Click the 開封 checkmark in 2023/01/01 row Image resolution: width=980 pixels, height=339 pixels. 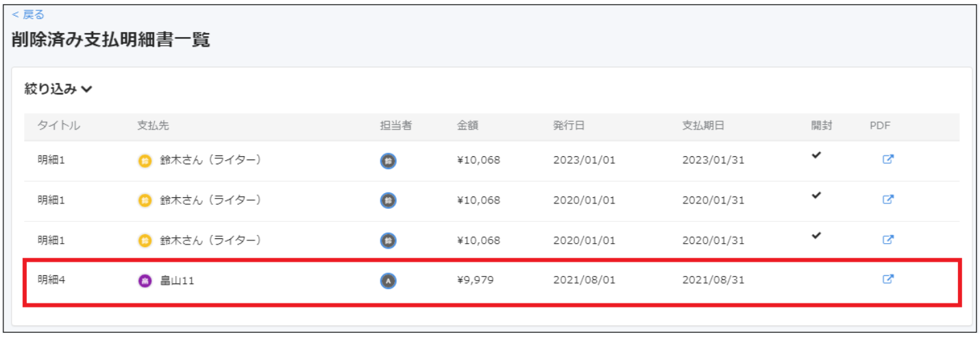816,155
